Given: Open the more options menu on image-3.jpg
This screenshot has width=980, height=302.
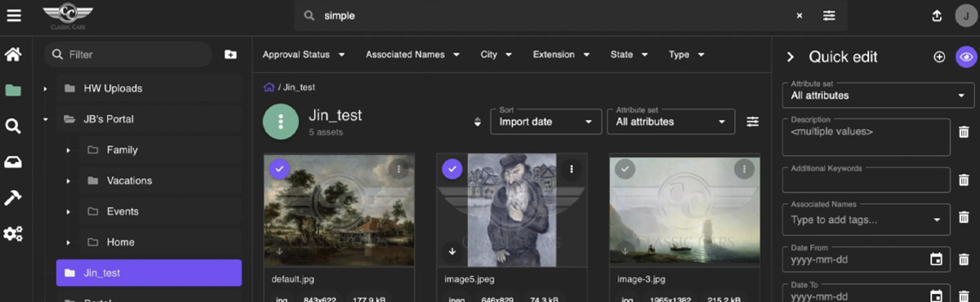Looking at the screenshot, I should [743, 169].
